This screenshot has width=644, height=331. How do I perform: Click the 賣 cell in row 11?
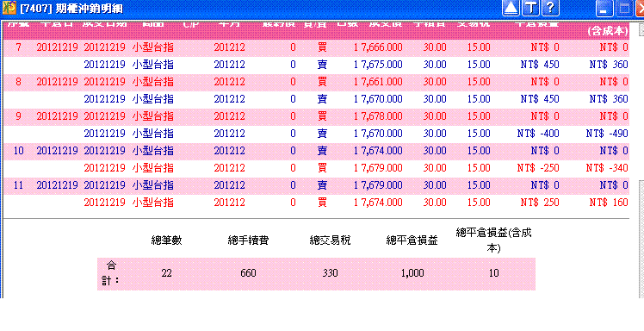(x=322, y=185)
